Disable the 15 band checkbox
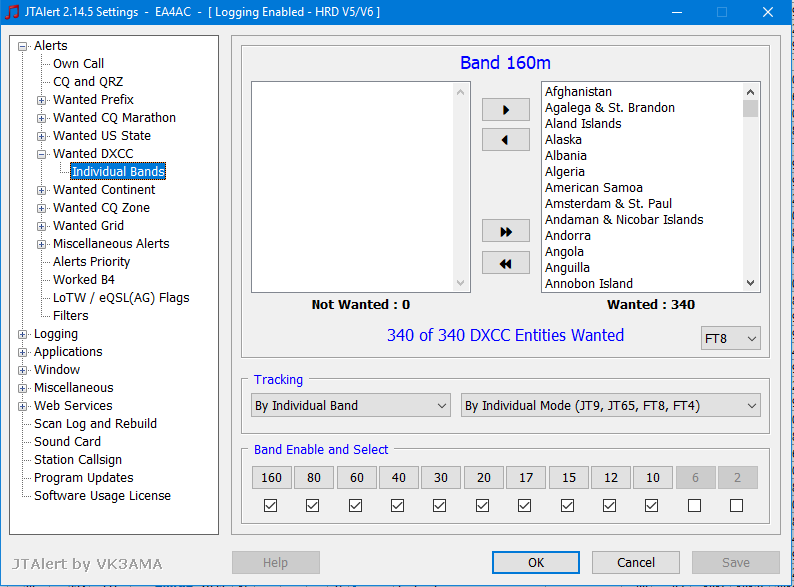794x587 pixels. click(x=567, y=506)
